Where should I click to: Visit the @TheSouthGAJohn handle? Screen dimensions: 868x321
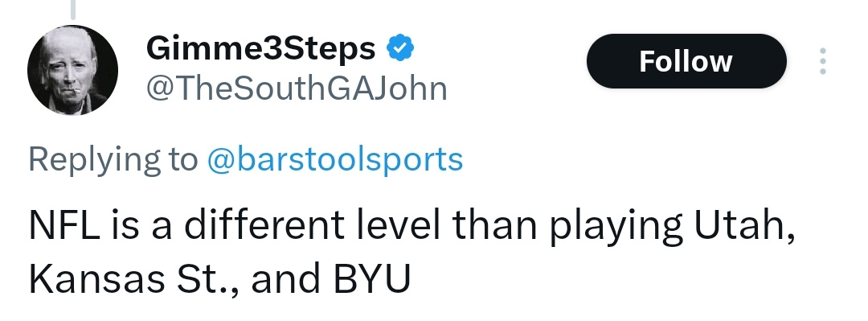click(296, 88)
